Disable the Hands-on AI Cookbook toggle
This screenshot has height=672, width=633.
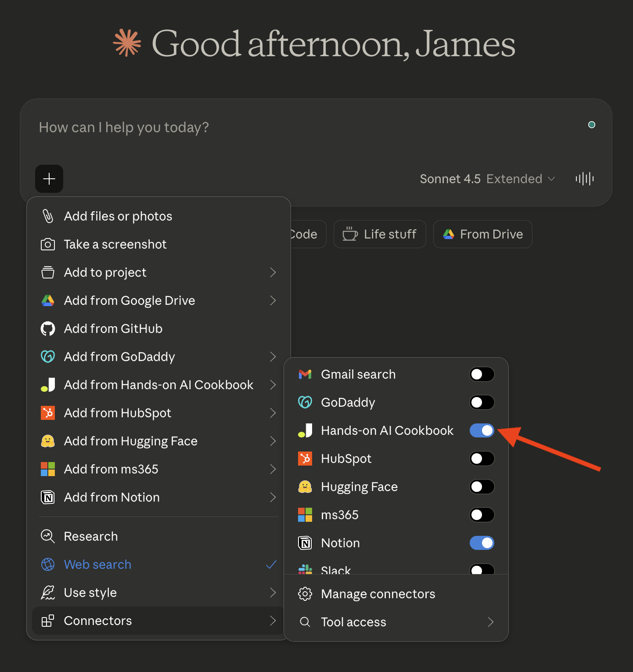(x=482, y=430)
